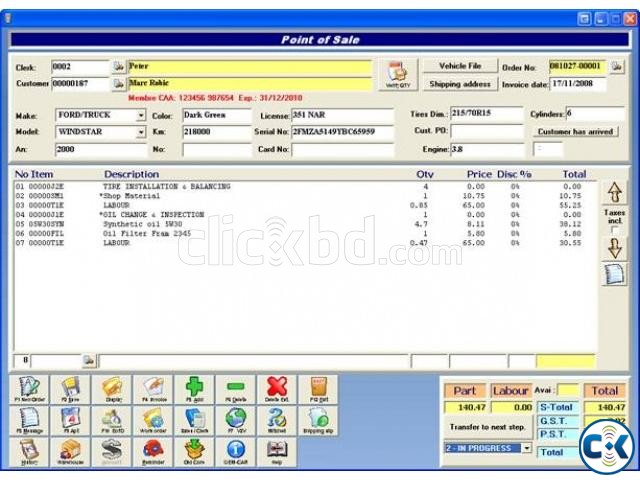
Task: Click the green minus Delete item icon
Action: 235,388
